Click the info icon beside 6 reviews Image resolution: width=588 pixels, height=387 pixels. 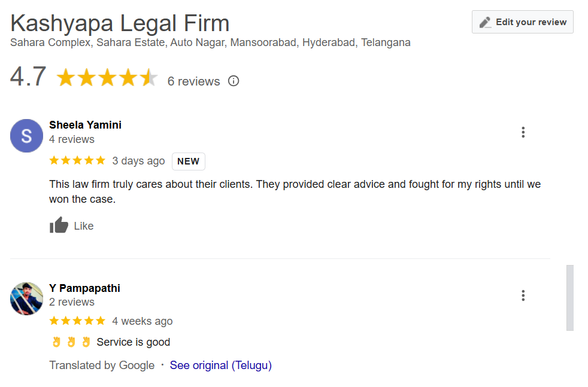(234, 81)
